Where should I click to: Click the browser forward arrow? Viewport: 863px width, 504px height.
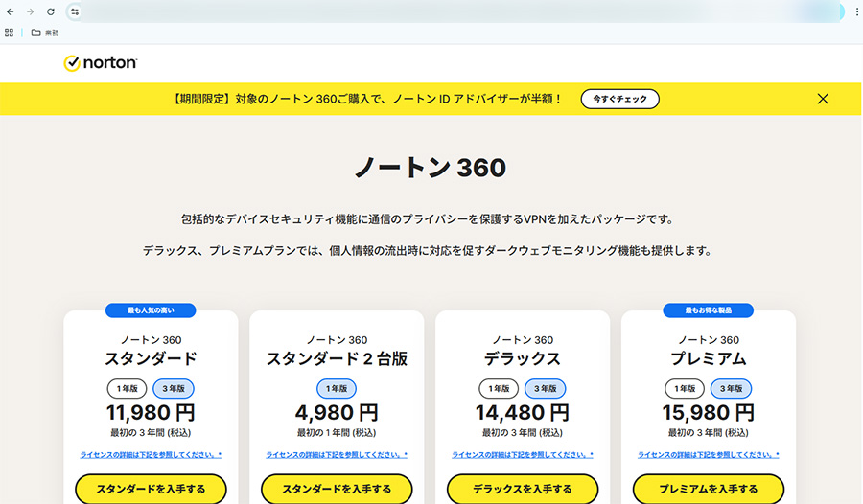pyautogui.click(x=30, y=11)
